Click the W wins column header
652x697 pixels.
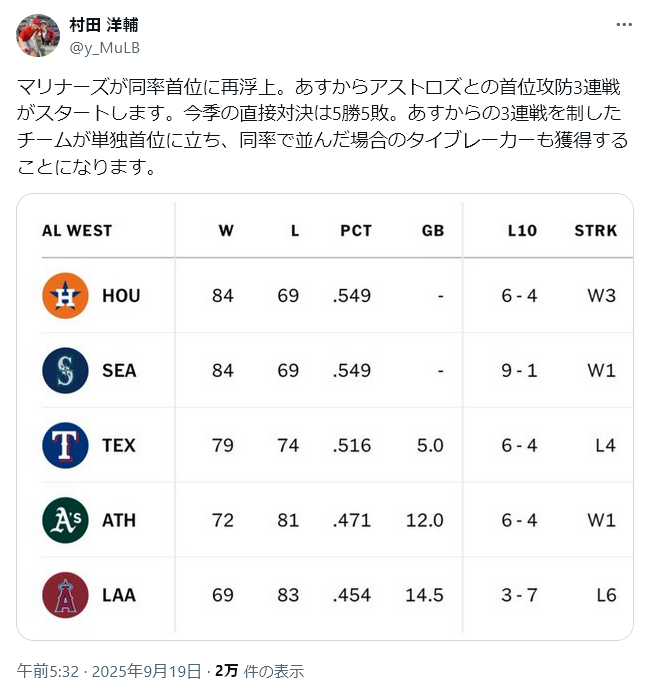[x=226, y=231]
